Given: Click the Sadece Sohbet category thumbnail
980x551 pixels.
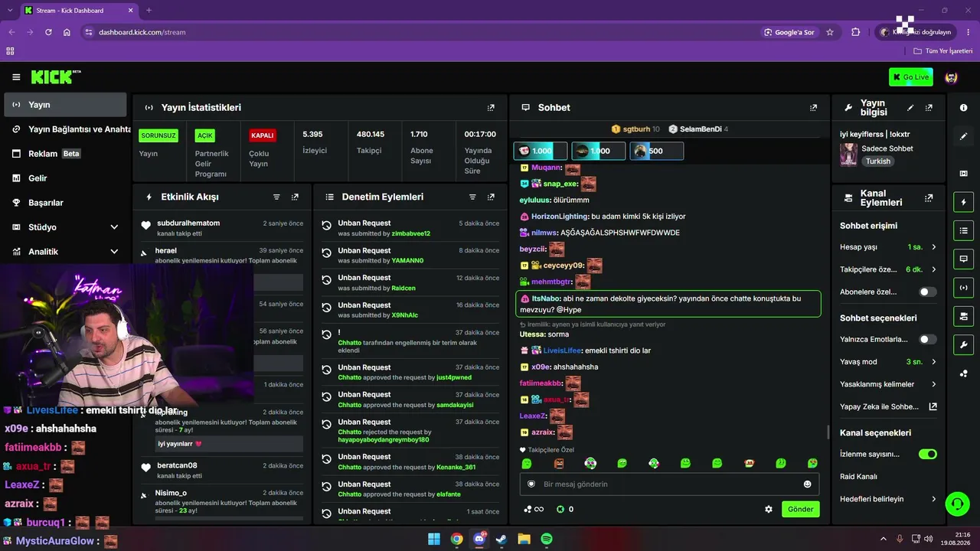Looking at the screenshot, I should 848,155.
